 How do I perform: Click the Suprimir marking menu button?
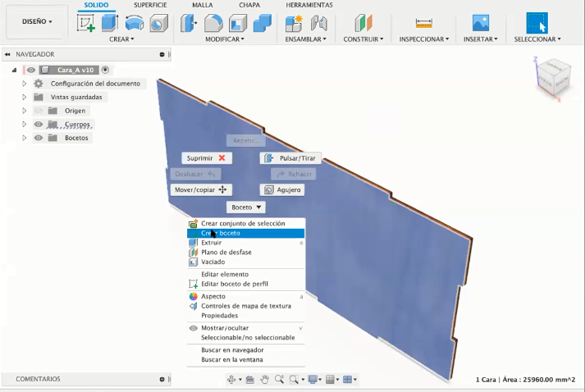coord(207,158)
